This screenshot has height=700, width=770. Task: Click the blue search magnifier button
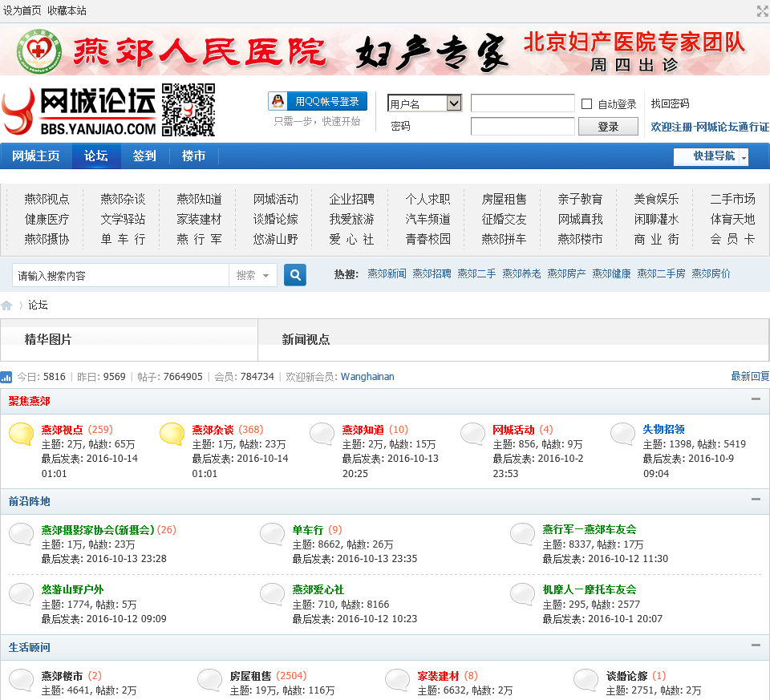pyautogui.click(x=295, y=275)
